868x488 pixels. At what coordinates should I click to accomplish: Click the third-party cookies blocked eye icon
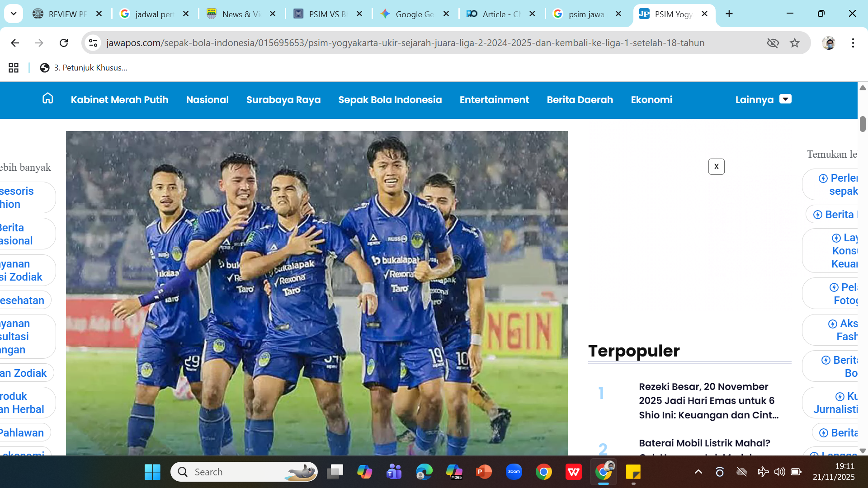(x=773, y=43)
